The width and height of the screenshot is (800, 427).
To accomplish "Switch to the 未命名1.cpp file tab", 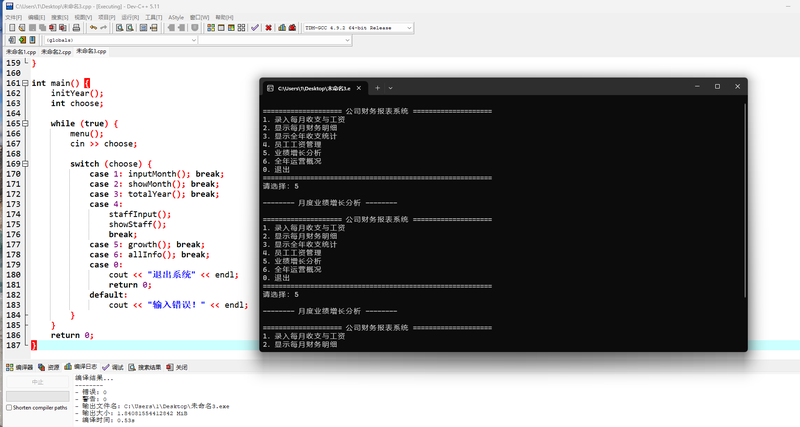I will (20, 51).
